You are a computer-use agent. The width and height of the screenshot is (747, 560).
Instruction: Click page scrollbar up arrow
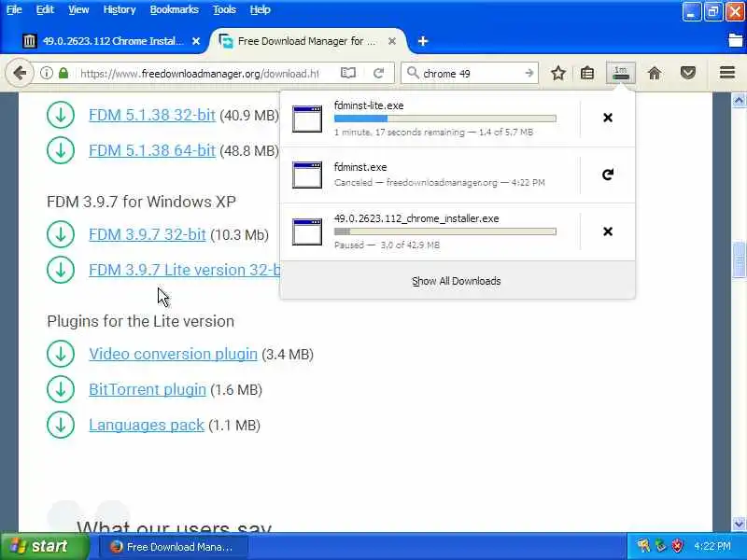pyautogui.click(x=739, y=100)
